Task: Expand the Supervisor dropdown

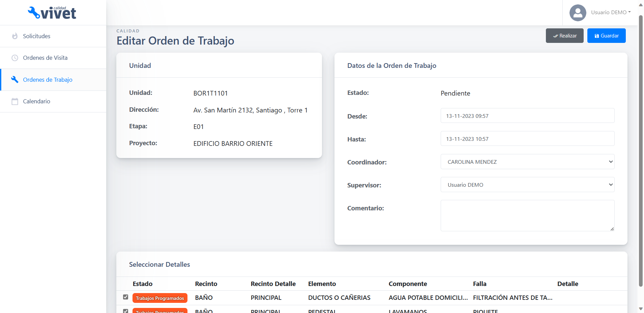Action: pyautogui.click(x=527, y=185)
